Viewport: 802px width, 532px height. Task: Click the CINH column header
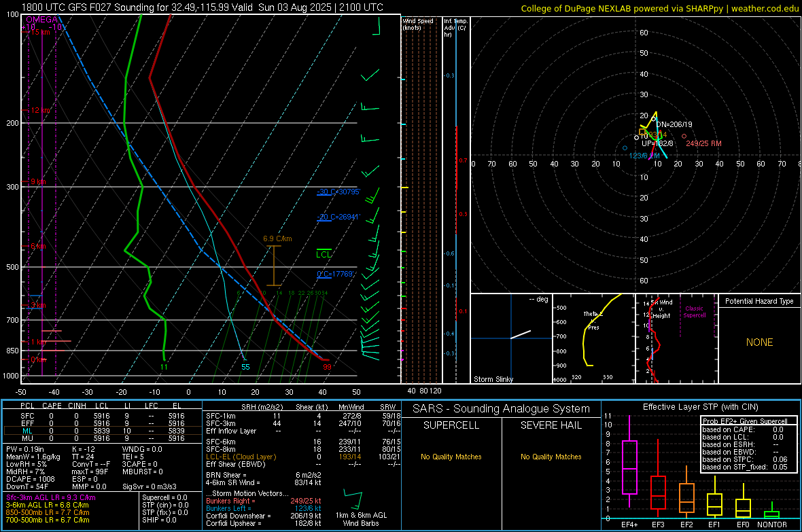[x=77, y=406]
